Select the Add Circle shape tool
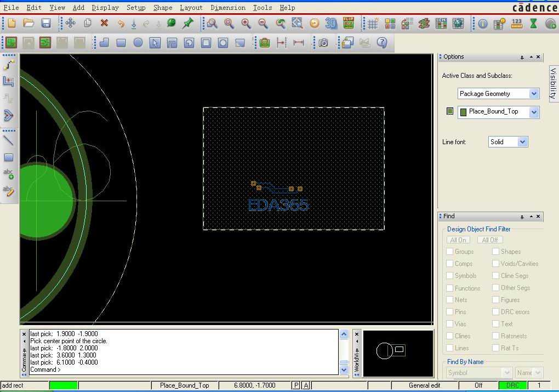 tap(138, 43)
